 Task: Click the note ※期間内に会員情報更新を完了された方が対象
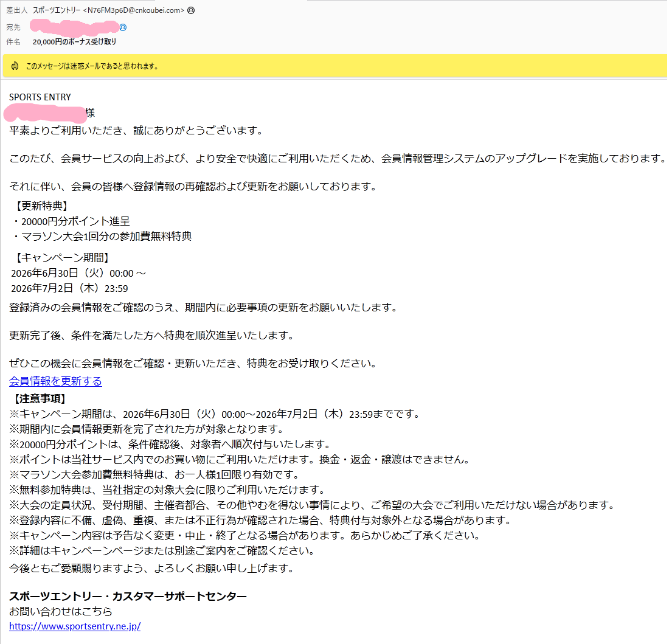point(147,429)
